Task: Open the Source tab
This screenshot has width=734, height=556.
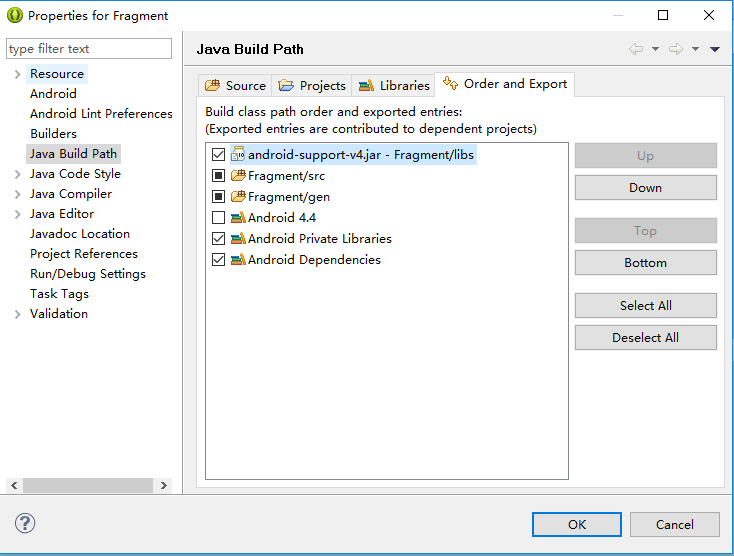Action: (x=235, y=86)
